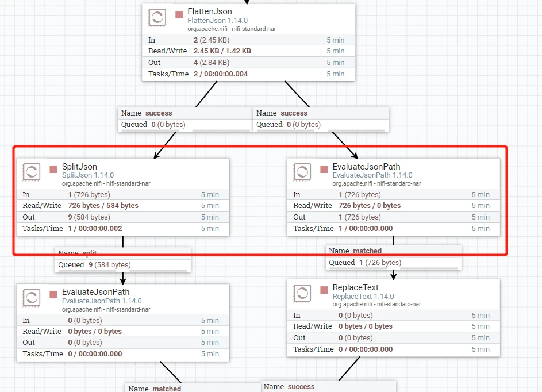Click the 'EvaluateJsonPath' title in the processor right of SplitJson

tap(366, 167)
